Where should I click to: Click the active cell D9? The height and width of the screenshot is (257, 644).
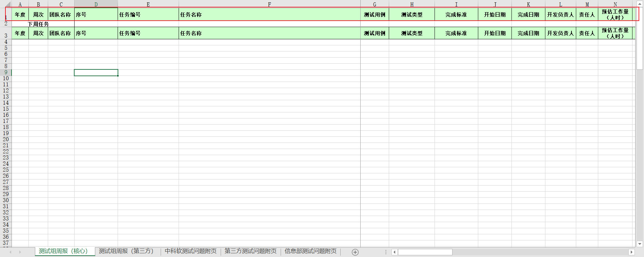(x=96, y=72)
